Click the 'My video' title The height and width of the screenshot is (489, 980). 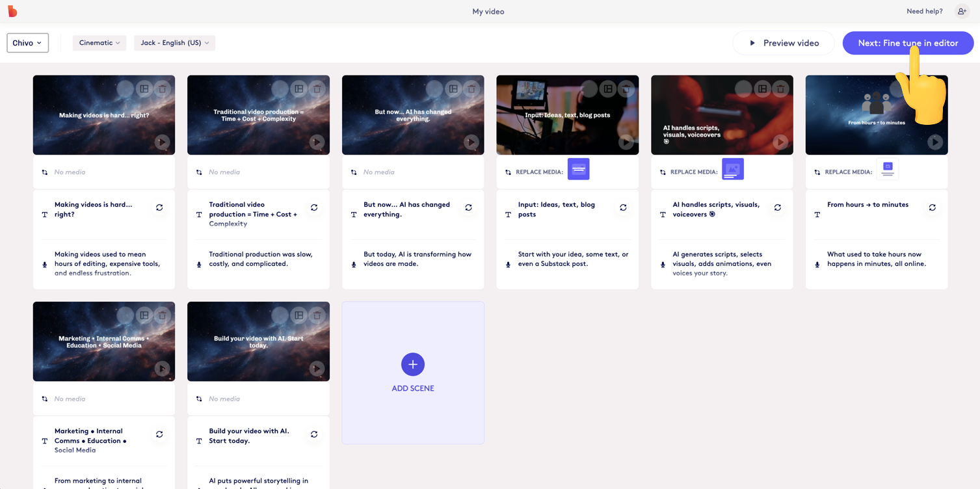click(x=488, y=11)
